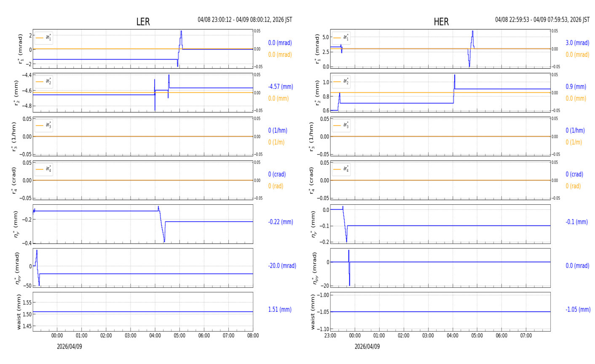
Task: Click the ∂r1 legend entry in HER
Action: click(x=341, y=37)
